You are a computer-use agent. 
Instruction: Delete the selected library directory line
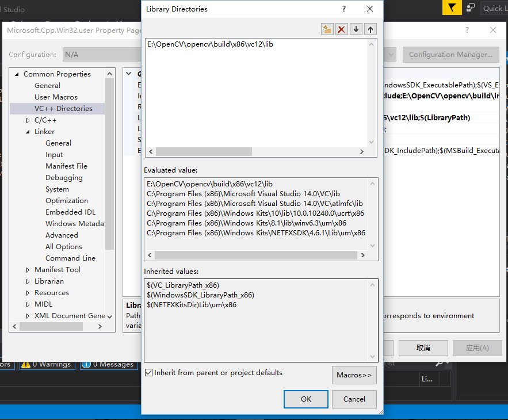pyautogui.click(x=342, y=29)
